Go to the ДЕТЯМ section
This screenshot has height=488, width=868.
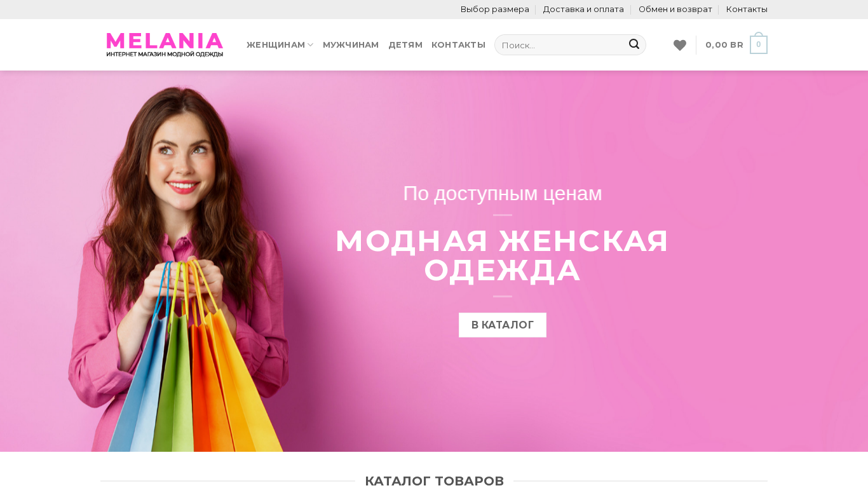click(405, 44)
